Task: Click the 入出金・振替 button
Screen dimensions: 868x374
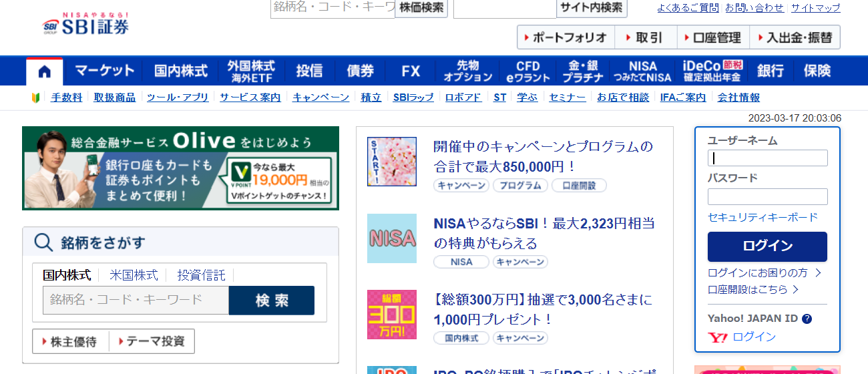Action: pyautogui.click(x=795, y=37)
